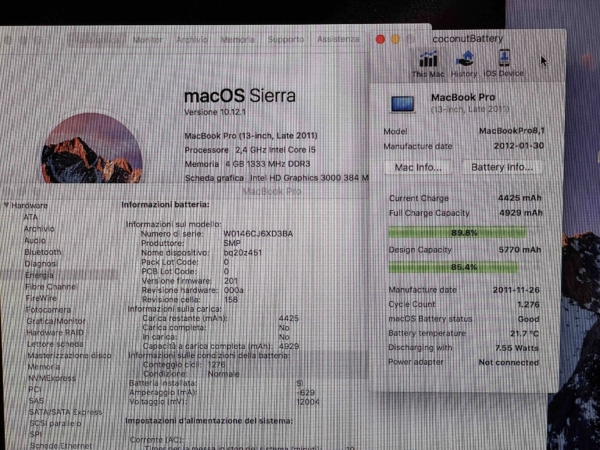The width and height of the screenshot is (600, 450).
Task: Select SPI in the hardware sidebar
Action: pyautogui.click(x=35, y=435)
